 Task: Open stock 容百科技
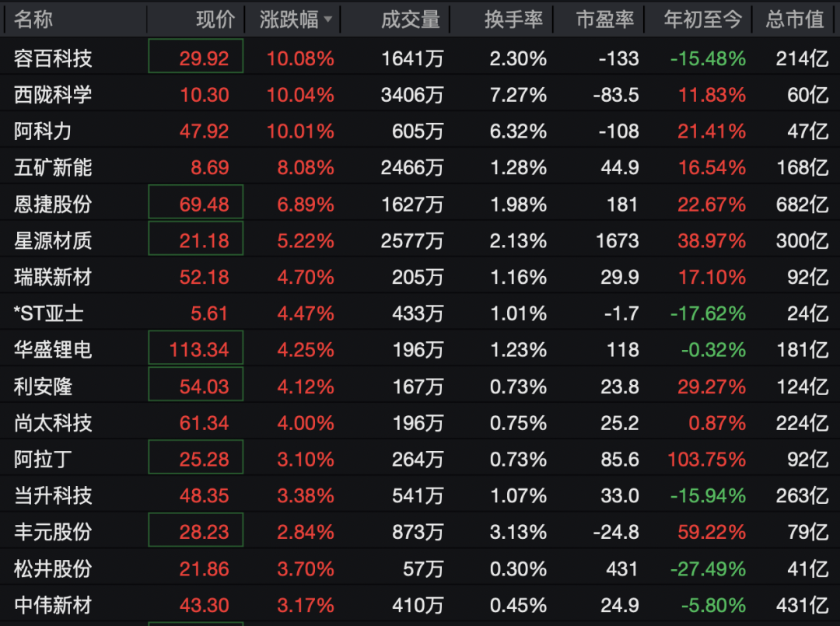pyautogui.click(x=53, y=58)
